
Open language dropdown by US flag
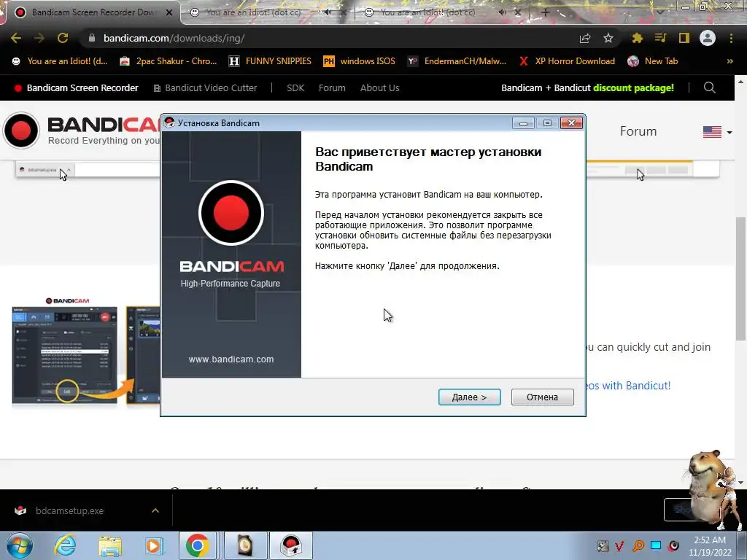point(718,132)
